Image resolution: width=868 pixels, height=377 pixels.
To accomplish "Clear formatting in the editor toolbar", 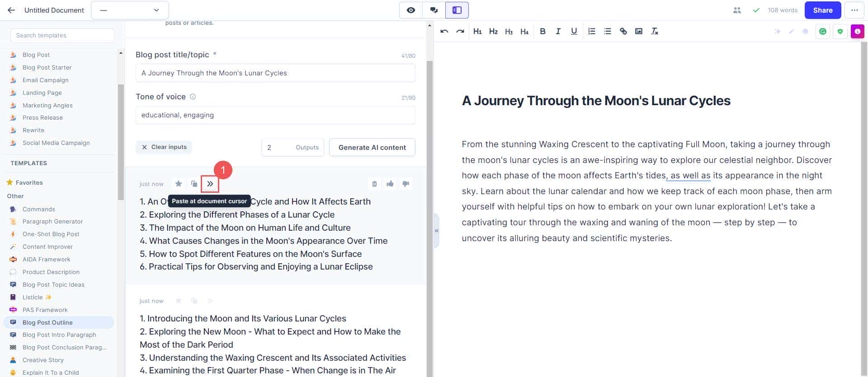I will 654,31.
